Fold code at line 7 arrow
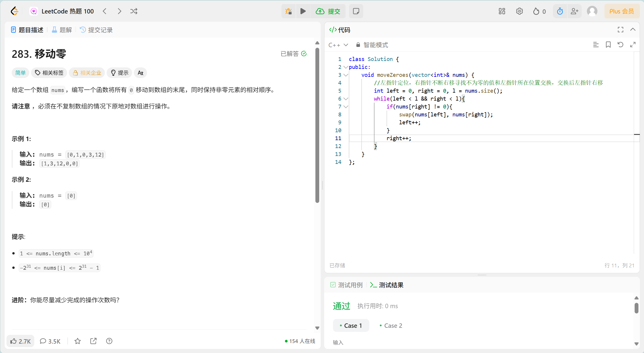 [346, 107]
